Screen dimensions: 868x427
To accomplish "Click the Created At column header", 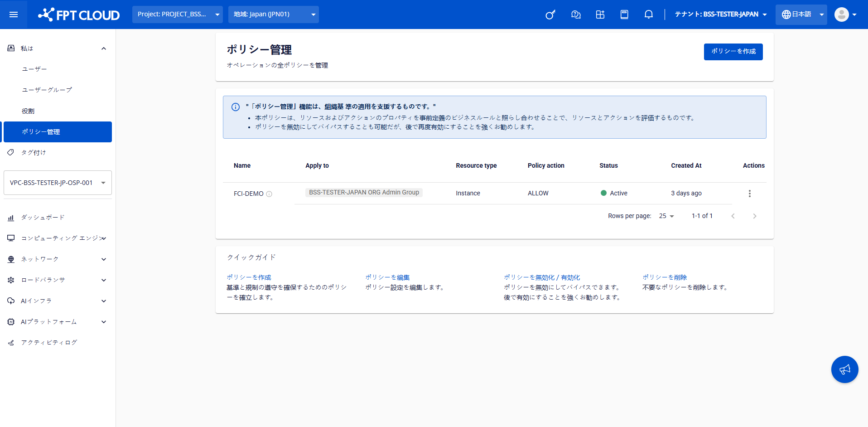I will point(686,166).
